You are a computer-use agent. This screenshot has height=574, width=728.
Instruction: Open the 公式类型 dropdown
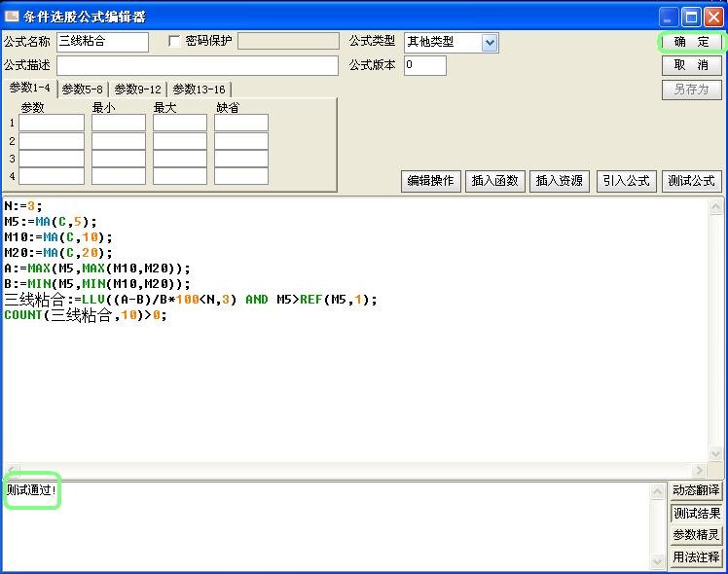490,42
